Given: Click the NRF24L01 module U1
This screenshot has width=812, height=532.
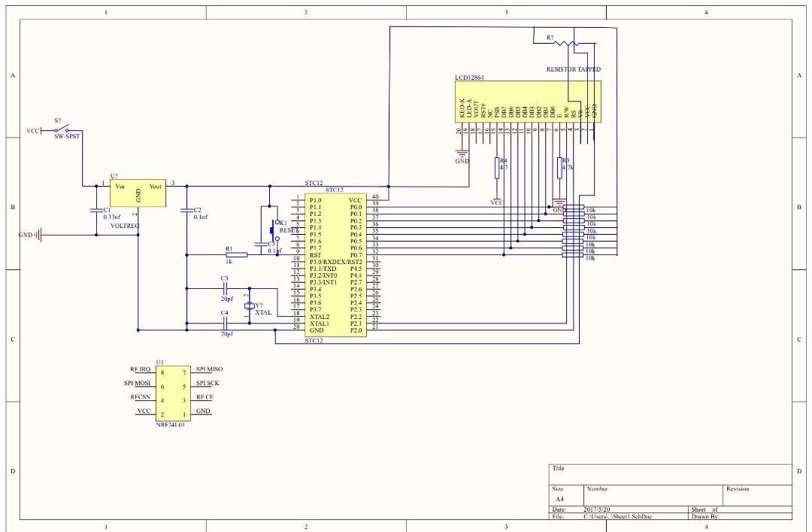Looking at the screenshot, I should 172,393.
